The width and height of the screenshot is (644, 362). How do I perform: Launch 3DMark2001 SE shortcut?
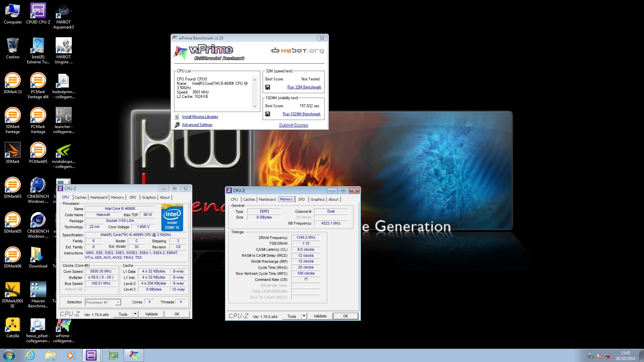pos(12,295)
